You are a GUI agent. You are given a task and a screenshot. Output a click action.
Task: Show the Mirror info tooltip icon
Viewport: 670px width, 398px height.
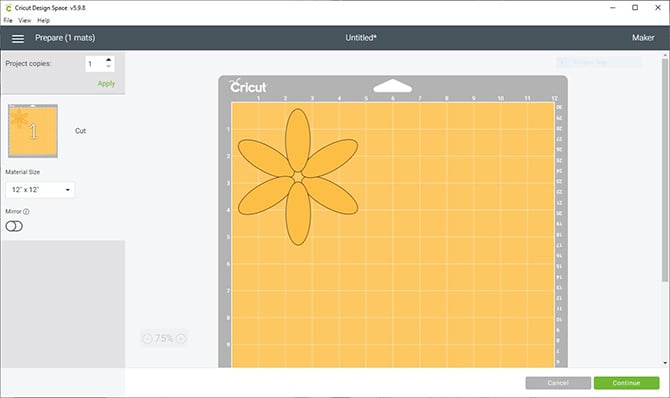(26, 212)
